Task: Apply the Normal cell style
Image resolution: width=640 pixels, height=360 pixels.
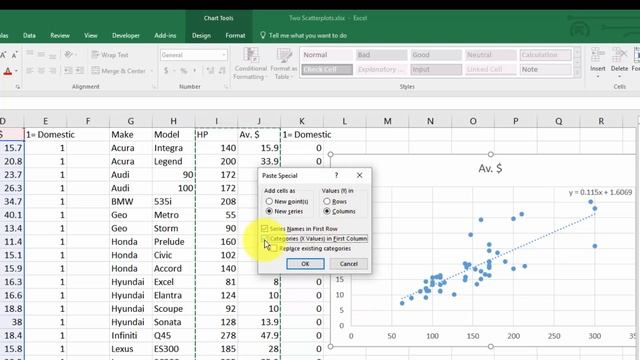Action: [327, 55]
